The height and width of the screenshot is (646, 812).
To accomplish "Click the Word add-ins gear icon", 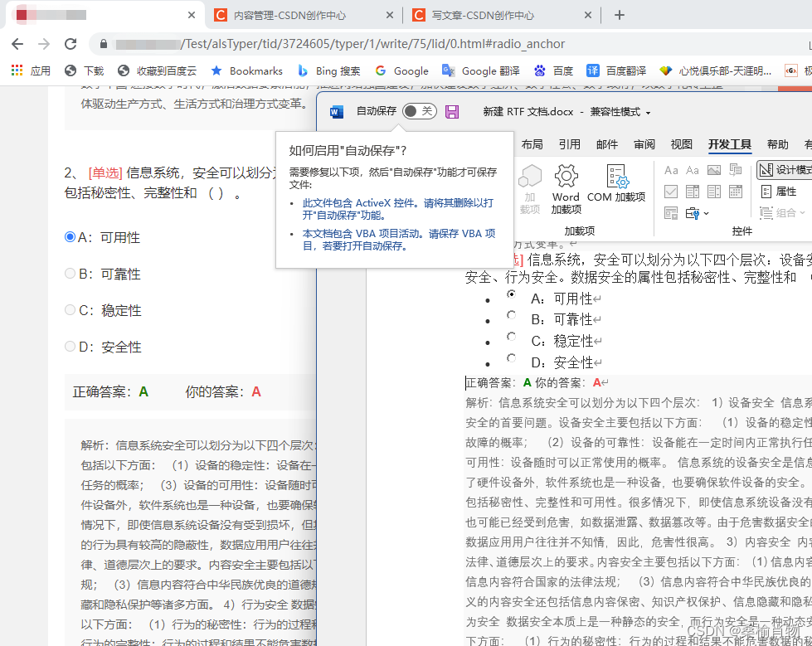I will click(x=566, y=177).
